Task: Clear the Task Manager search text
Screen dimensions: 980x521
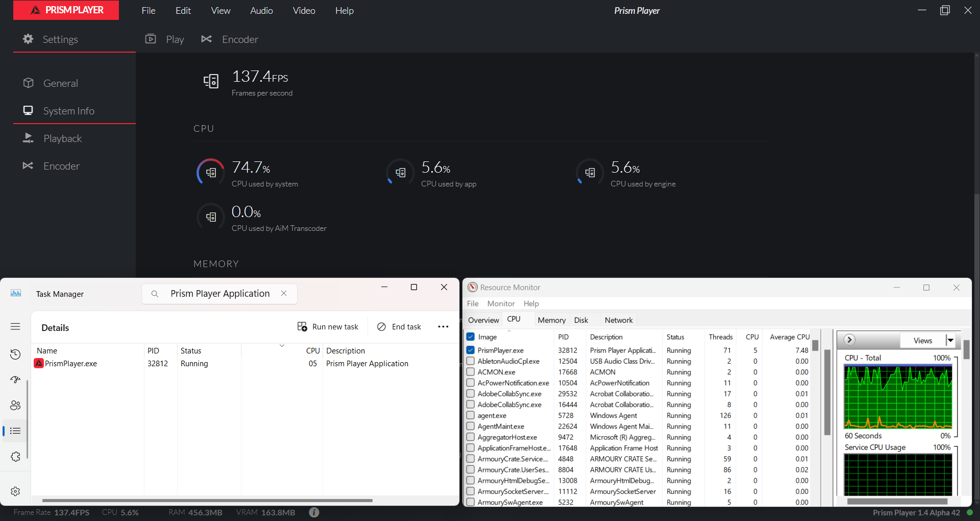Action: click(x=284, y=293)
